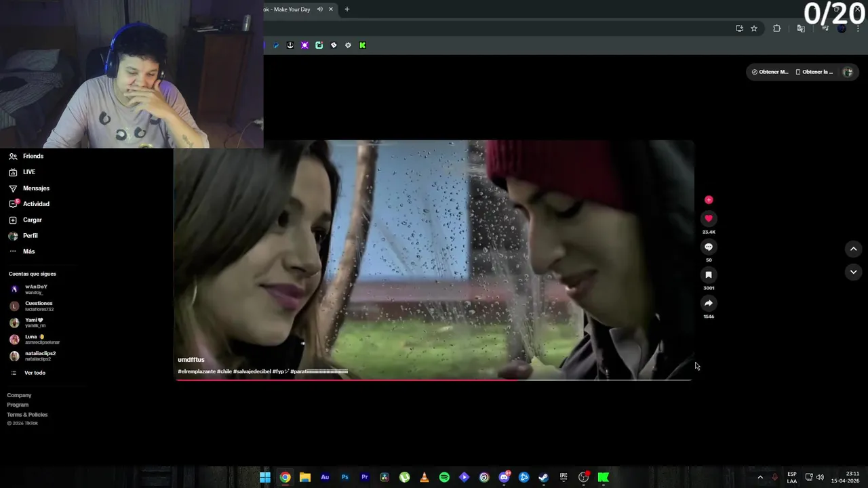Open Program footer link
The image size is (868, 488).
(x=18, y=405)
